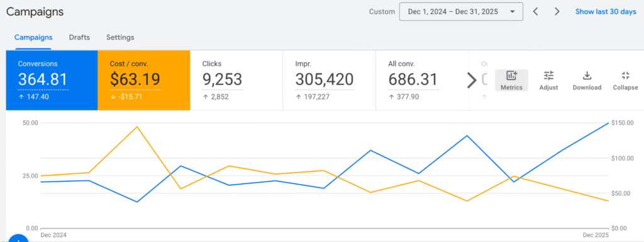Click the 686.31 all conversions value

pyautogui.click(x=413, y=79)
